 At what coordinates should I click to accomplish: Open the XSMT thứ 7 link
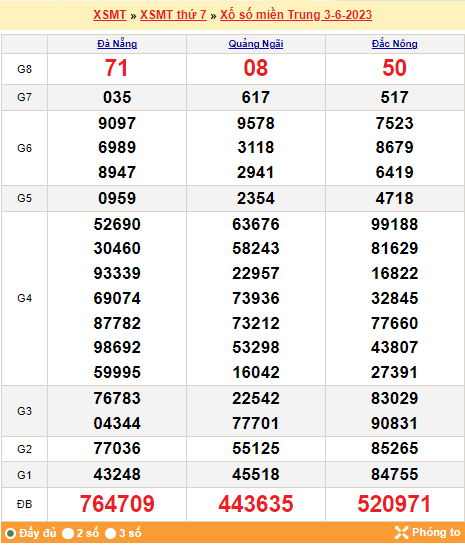pos(173,15)
